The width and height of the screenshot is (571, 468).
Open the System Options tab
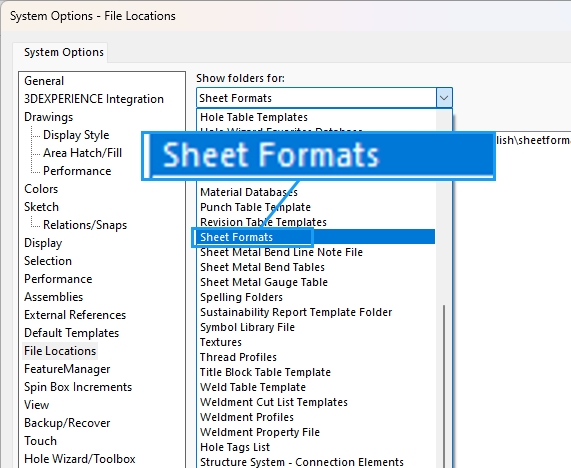tap(64, 52)
